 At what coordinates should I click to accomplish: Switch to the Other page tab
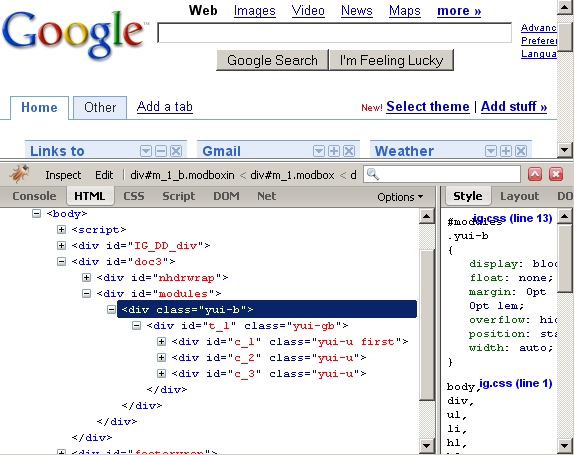[100, 108]
